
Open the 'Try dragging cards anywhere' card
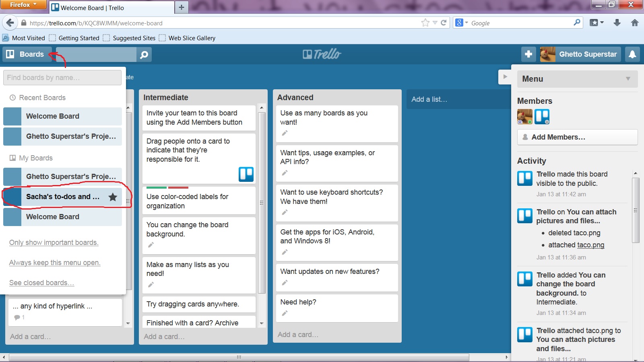(x=199, y=304)
